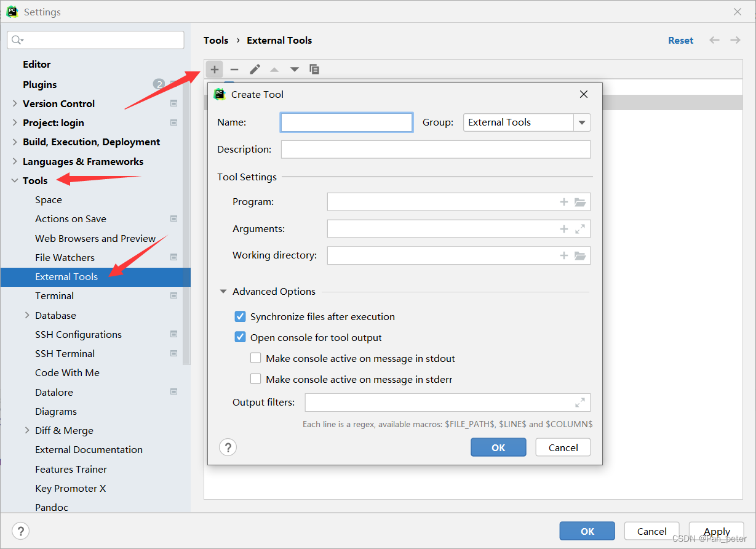Insert macro in Arguments field

(x=563, y=229)
